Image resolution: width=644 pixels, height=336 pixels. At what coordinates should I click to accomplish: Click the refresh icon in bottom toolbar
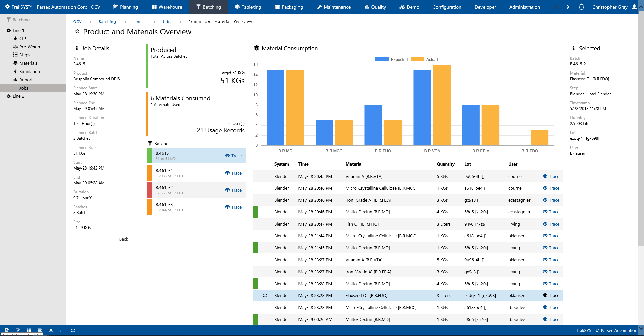coord(73,331)
